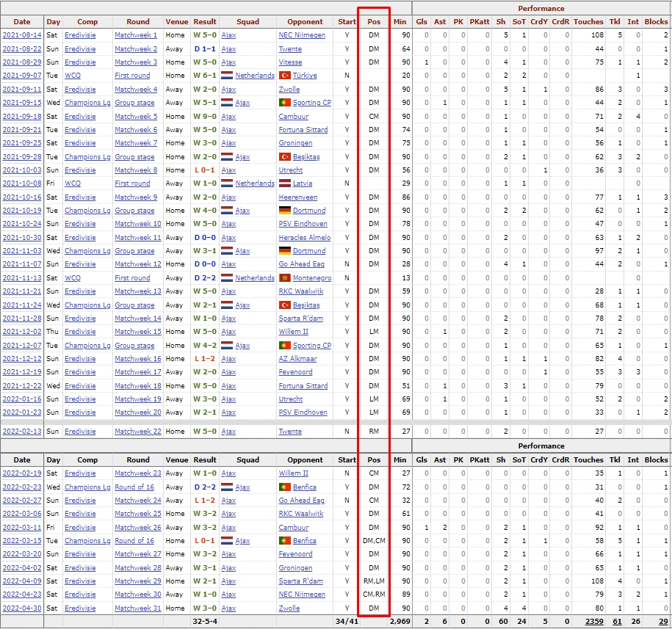The height and width of the screenshot is (629, 672).
Task: Open the Vitesse opponent link
Action: (x=290, y=62)
